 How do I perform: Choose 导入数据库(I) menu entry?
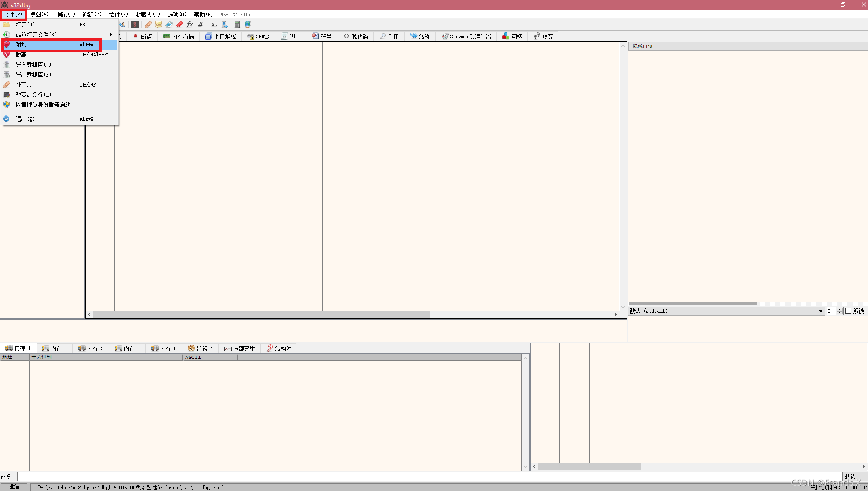(59, 65)
